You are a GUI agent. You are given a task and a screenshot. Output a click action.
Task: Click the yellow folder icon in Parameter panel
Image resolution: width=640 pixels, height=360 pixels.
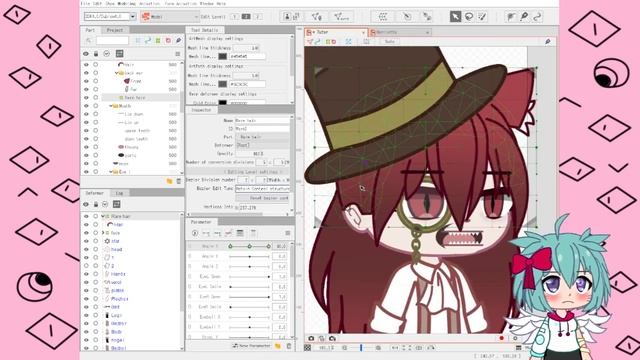[x=278, y=346]
